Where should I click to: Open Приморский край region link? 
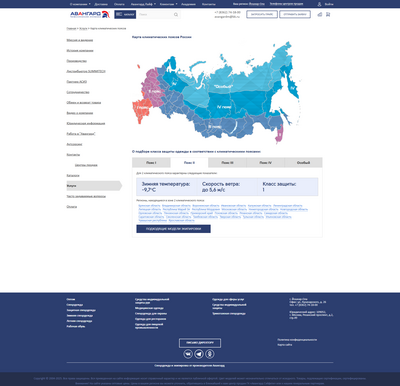click(202, 213)
